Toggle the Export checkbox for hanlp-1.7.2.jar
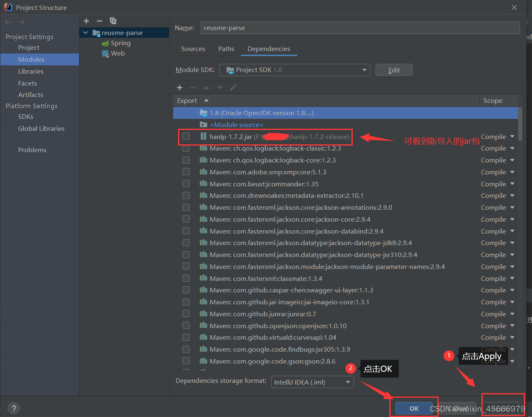Viewport: 532px width, 417px height. tap(186, 136)
